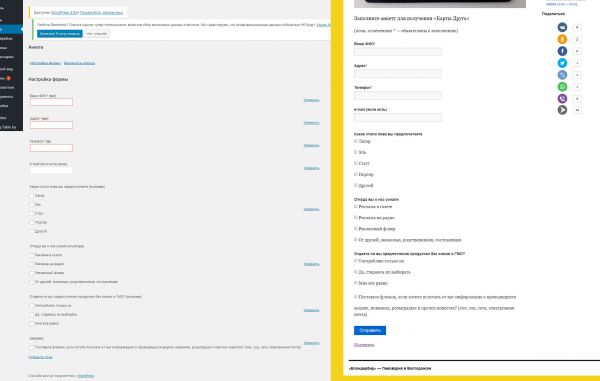Viewport: 600px width, 381px height.
Task: Share the page on Facebook
Action: point(562,51)
